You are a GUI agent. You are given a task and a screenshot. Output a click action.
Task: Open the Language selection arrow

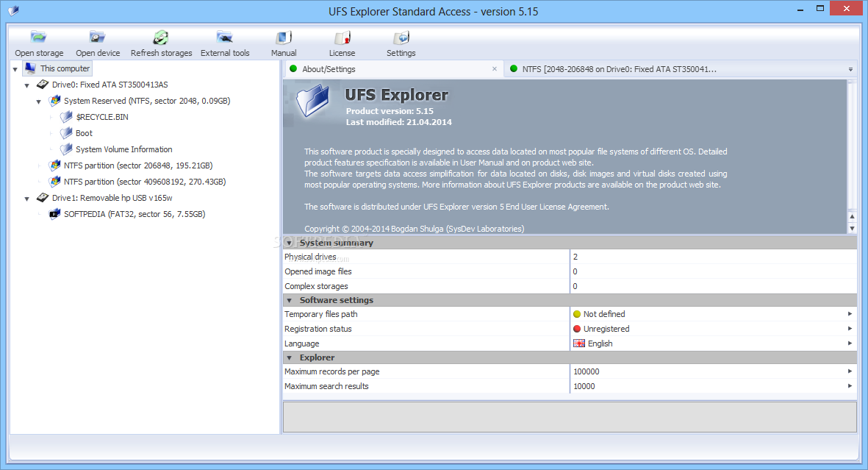pyautogui.click(x=850, y=343)
